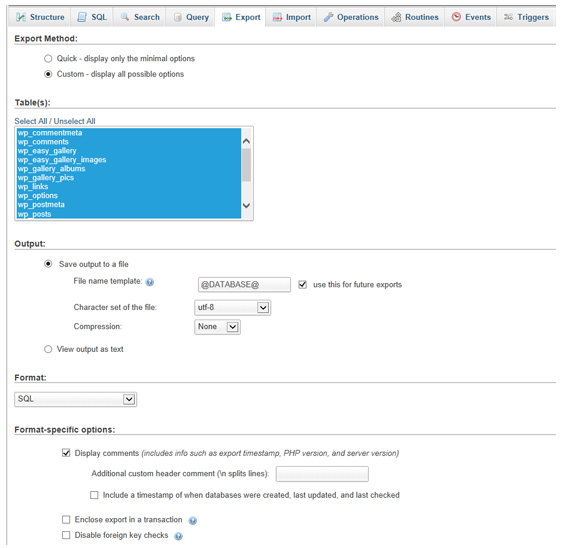This screenshot has height=548, width=563.
Task: Click help icon next to Enclose export in a transaction
Action: pos(193,520)
